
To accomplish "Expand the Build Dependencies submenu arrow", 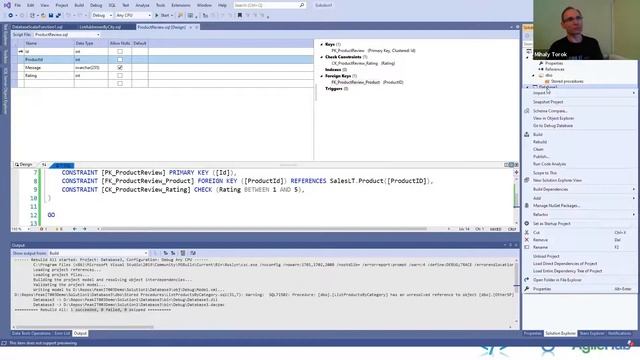I will tap(633, 189).
